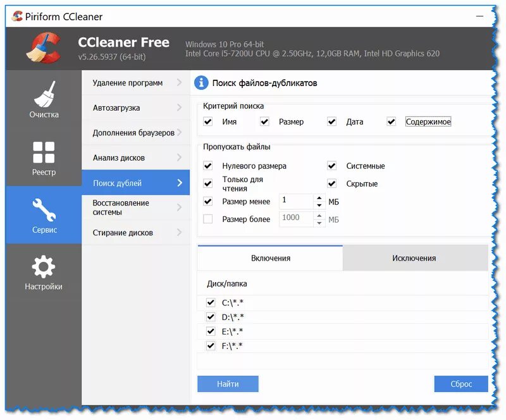Image resolution: width=506 pixels, height=420 pixels.
Task: Decrease Размер менее value with down arrow
Action: [319, 206]
